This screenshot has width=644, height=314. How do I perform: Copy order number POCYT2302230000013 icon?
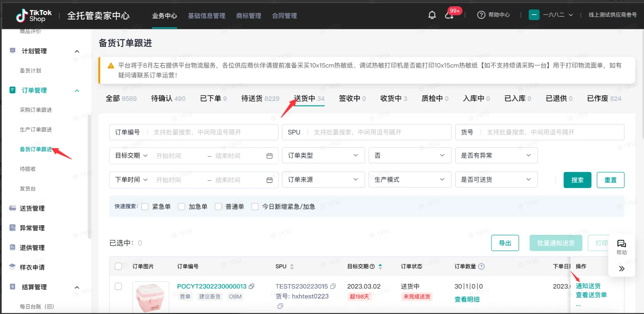251,286
